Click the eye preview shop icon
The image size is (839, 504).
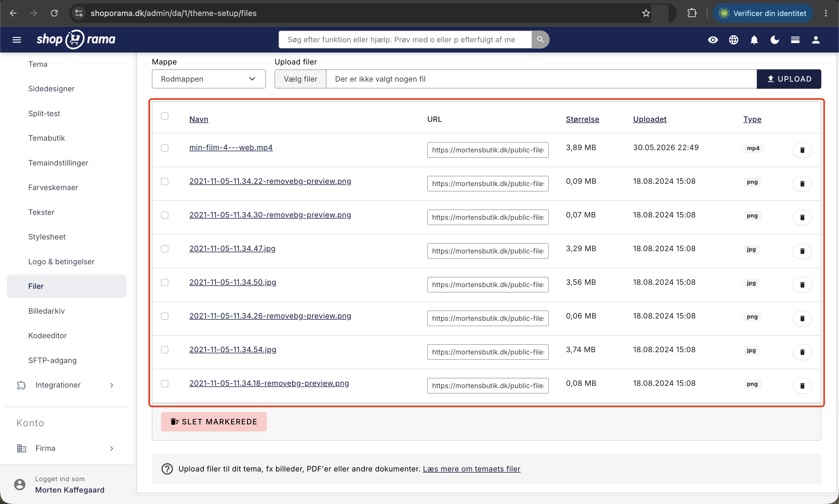click(713, 40)
